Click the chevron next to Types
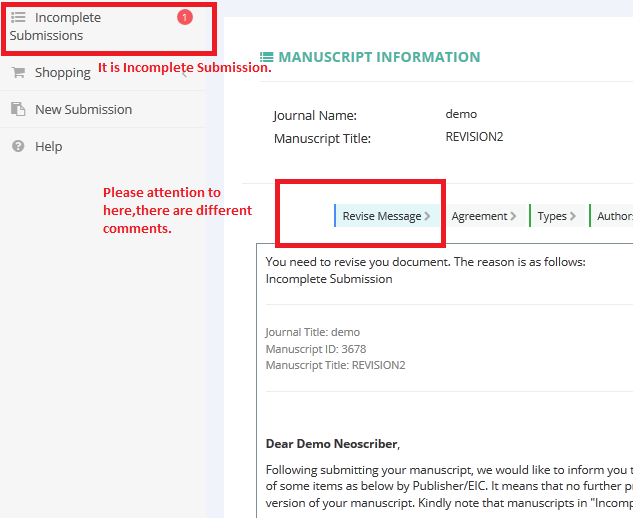 (572, 216)
